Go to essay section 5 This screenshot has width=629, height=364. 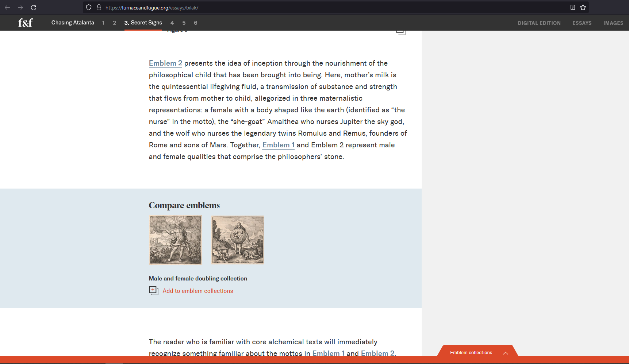pyautogui.click(x=184, y=23)
